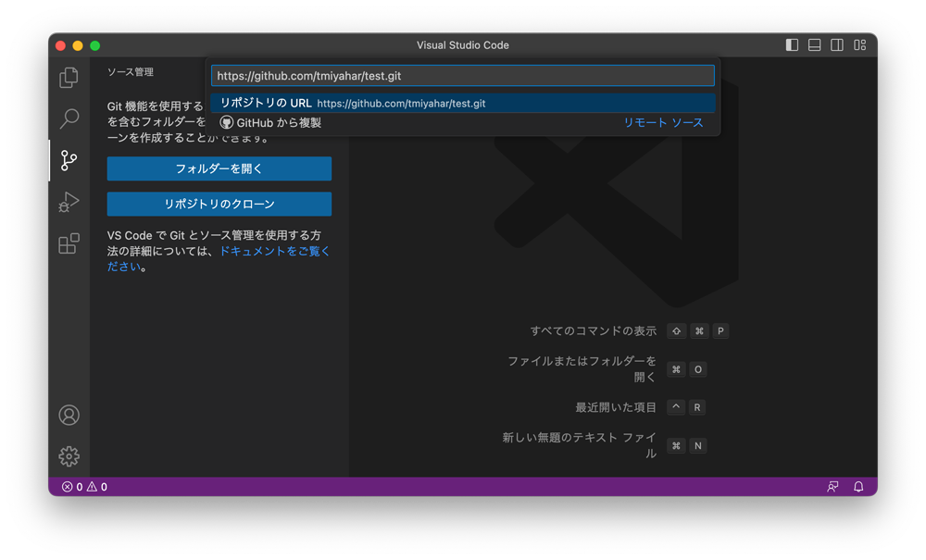Toggle the secondary side bar layout button
The image size is (926, 560).
(x=837, y=45)
